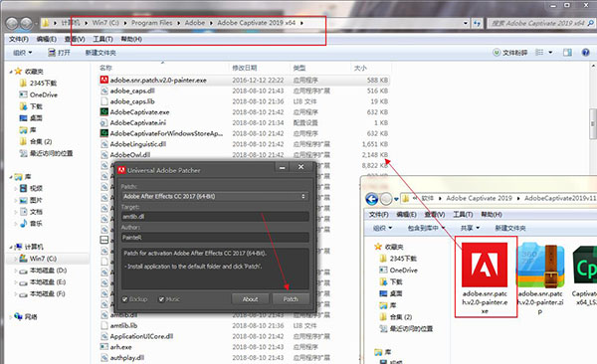
Task: Click 新建文件夹 in rear window toolbar
Action: [100, 53]
